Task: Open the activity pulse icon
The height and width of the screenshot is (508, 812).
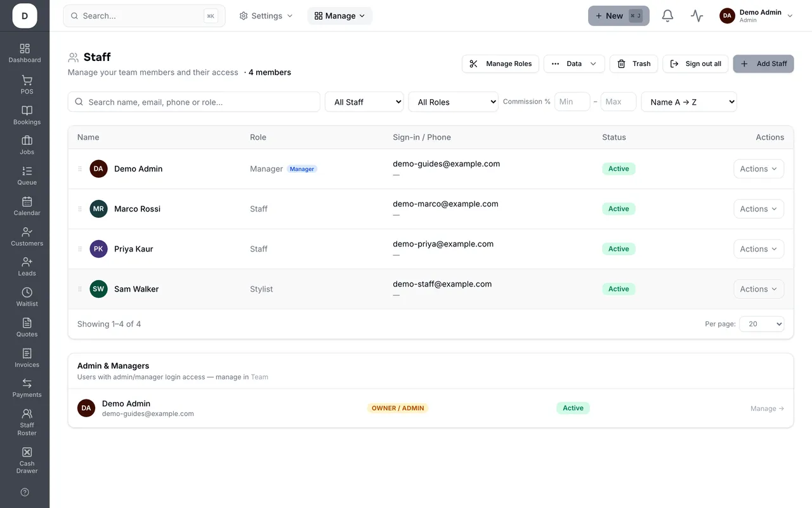Action: pos(697,16)
